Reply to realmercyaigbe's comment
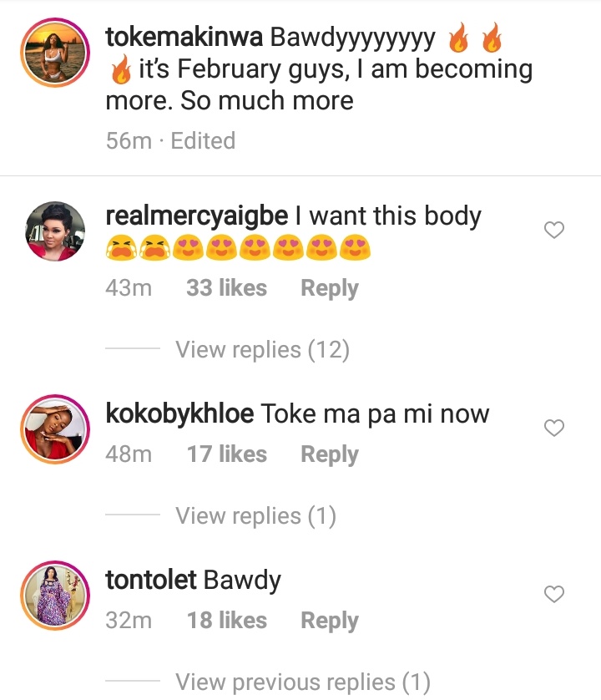This screenshot has width=601, height=700. [329, 288]
